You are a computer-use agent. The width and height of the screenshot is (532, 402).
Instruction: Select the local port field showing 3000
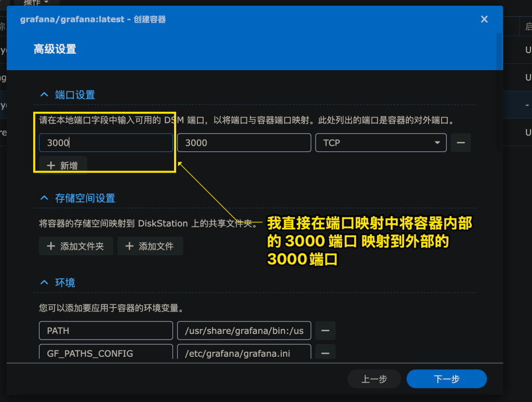[105, 142]
